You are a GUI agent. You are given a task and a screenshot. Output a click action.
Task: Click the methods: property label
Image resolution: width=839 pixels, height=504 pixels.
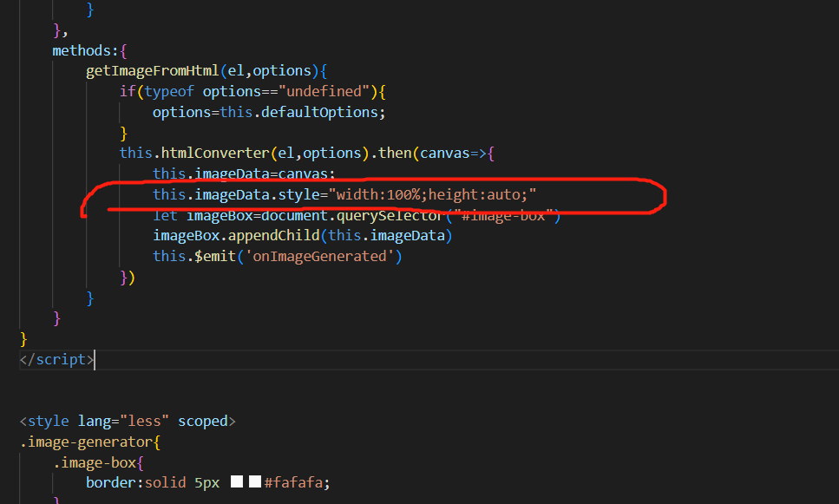[78, 49]
